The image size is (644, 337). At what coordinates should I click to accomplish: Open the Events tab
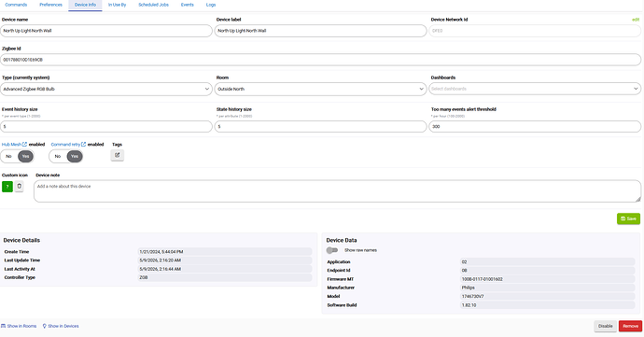click(x=188, y=5)
